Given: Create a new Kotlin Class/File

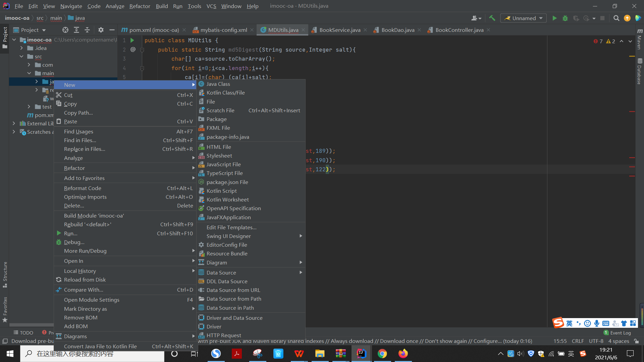Looking at the screenshot, I should (251, 93).
